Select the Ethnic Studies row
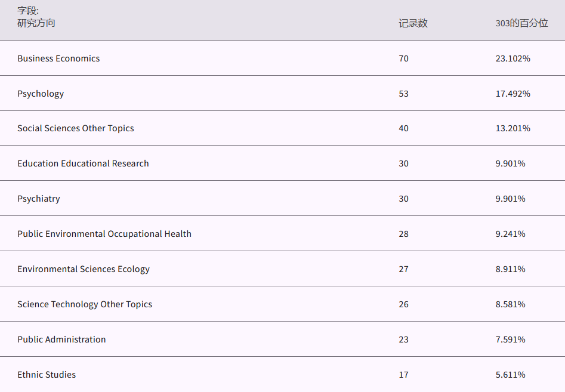 pyautogui.click(x=47, y=375)
